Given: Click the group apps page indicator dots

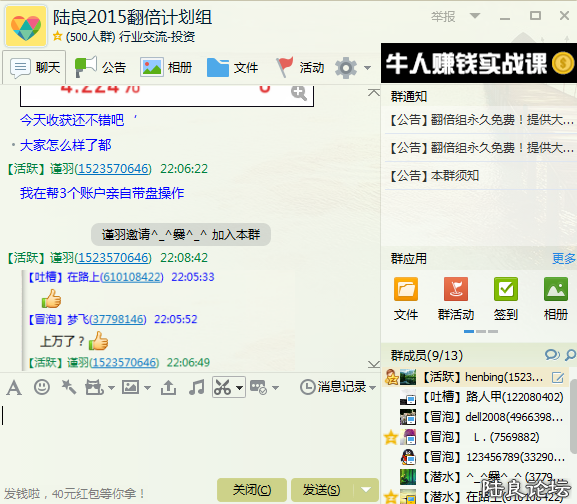Looking at the screenshot, I should click(x=481, y=331).
